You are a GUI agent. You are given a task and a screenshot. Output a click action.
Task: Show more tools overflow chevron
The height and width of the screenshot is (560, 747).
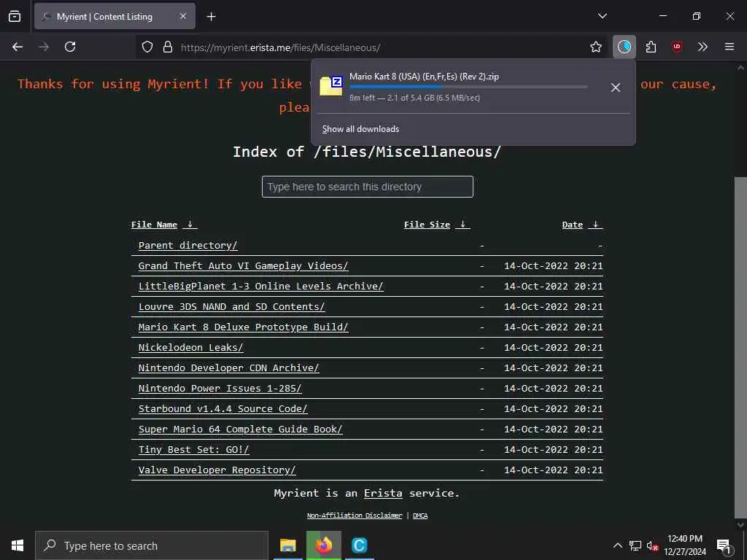pyautogui.click(x=703, y=47)
